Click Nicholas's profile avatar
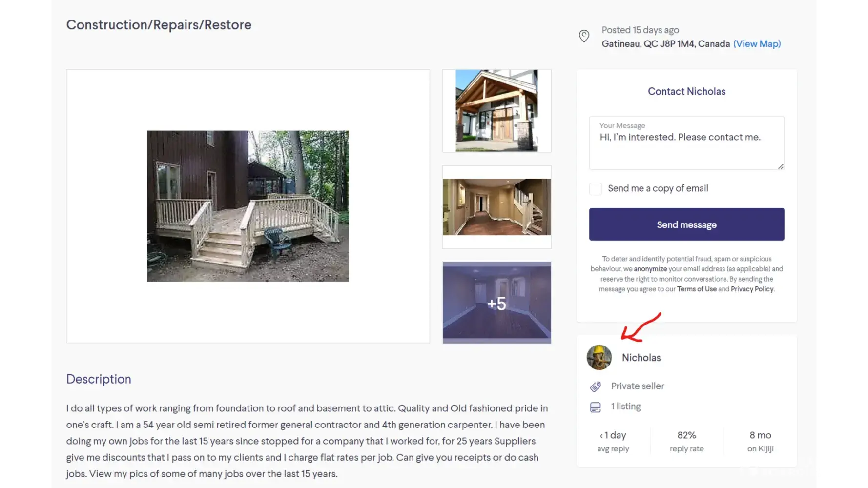This screenshot has width=868, height=488. click(x=599, y=358)
